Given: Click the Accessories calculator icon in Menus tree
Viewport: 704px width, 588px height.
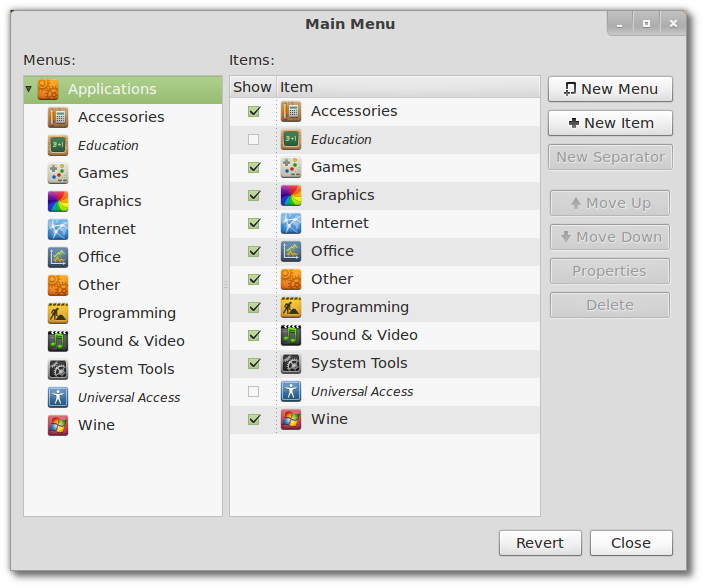Looking at the screenshot, I should pyautogui.click(x=58, y=117).
